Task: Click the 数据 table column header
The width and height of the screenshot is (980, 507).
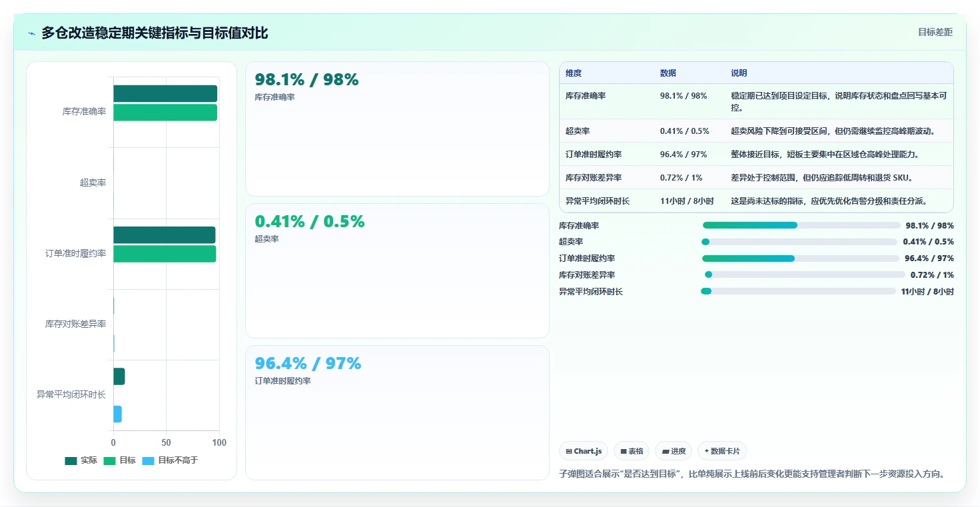Action: [x=668, y=73]
